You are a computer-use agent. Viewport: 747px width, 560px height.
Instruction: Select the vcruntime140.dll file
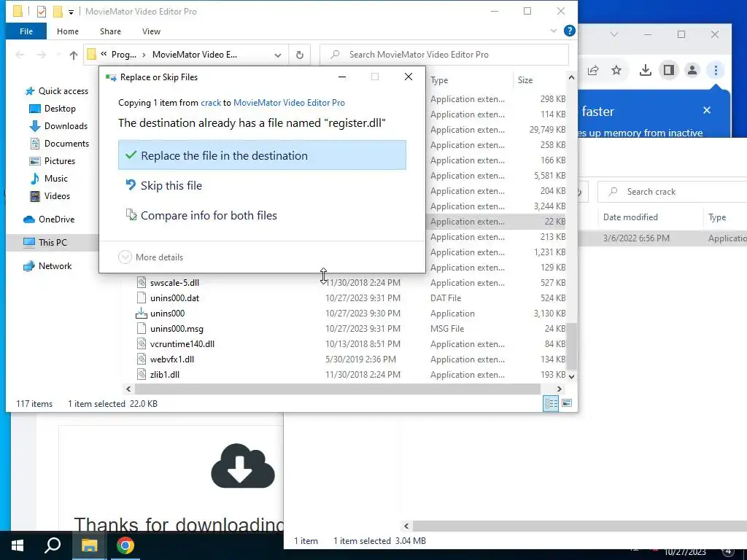coord(182,344)
